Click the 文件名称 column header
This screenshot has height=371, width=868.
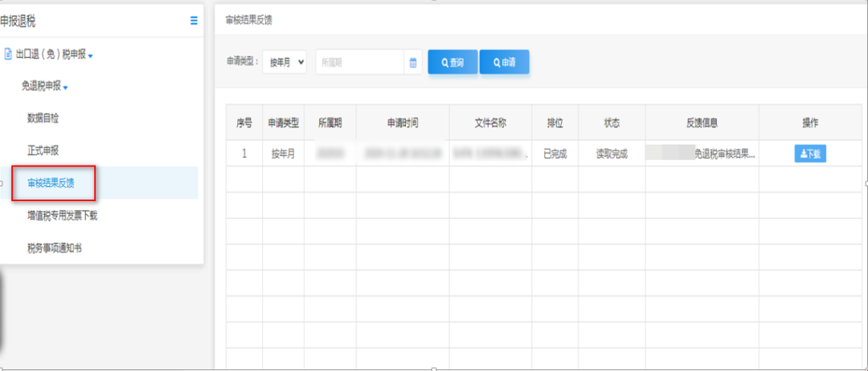pyautogui.click(x=490, y=123)
